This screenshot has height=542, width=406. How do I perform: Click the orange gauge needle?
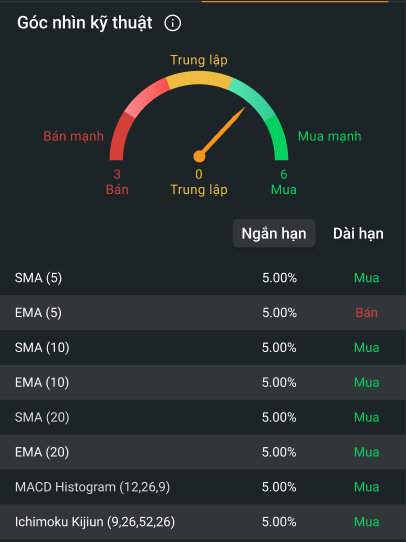220,135
